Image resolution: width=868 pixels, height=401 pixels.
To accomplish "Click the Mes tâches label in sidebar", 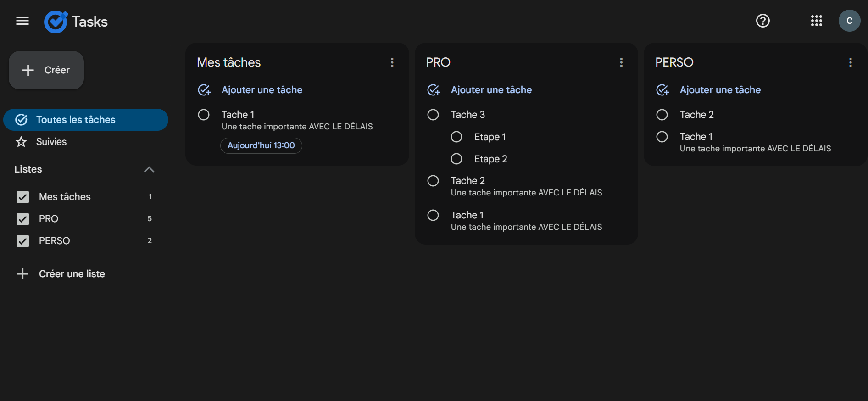I will pos(65,197).
